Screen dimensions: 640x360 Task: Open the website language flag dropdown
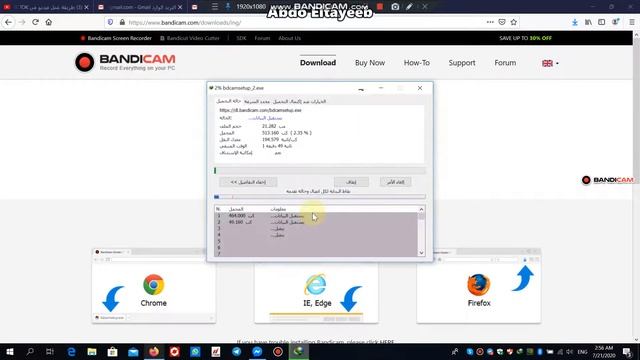550,63
